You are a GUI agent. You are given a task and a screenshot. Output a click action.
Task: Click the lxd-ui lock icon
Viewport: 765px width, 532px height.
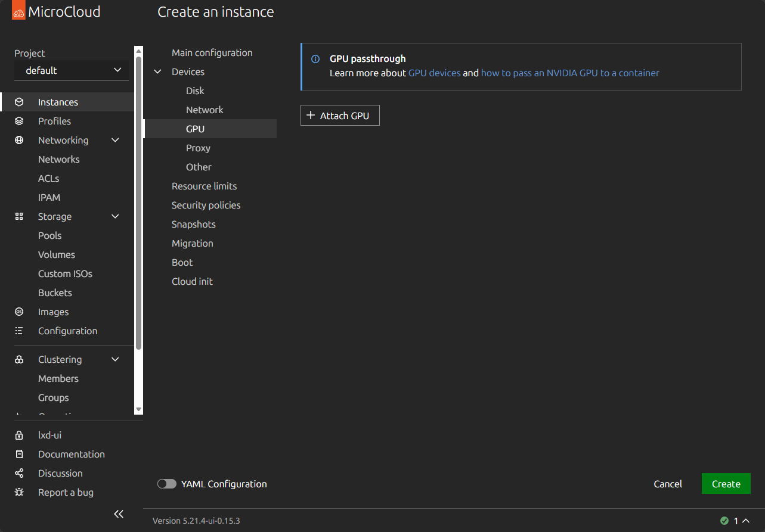click(x=19, y=435)
